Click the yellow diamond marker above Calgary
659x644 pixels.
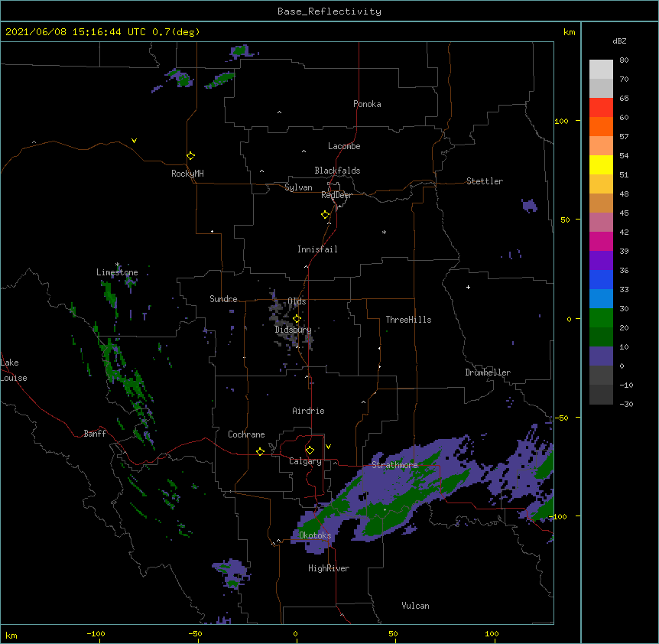(x=310, y=450)
